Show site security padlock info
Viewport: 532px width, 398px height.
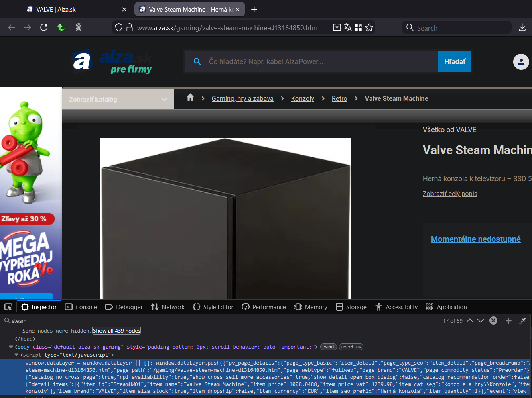tap(130, 27)
